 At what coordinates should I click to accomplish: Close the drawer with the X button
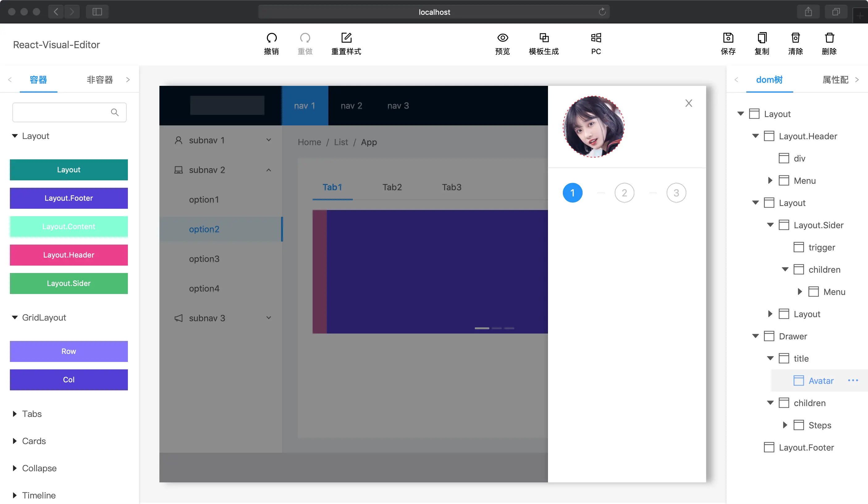(x=689, y=103)
